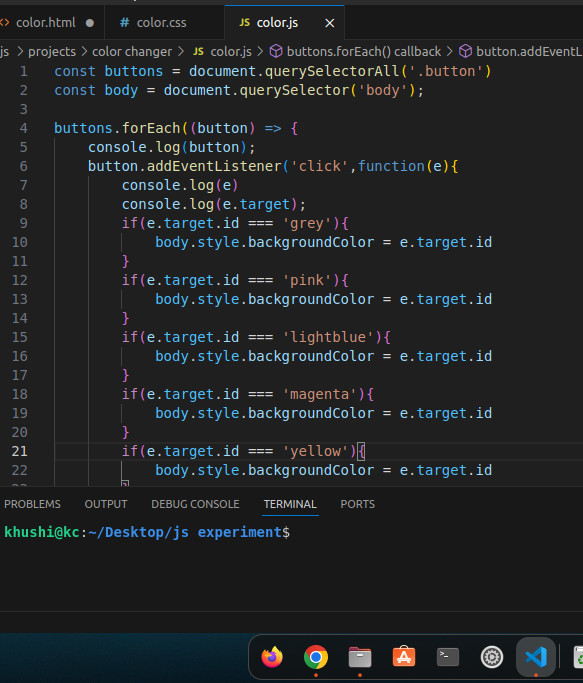
Task: Open 'color changer' breadcrumb segment
Action: [132, 52]
